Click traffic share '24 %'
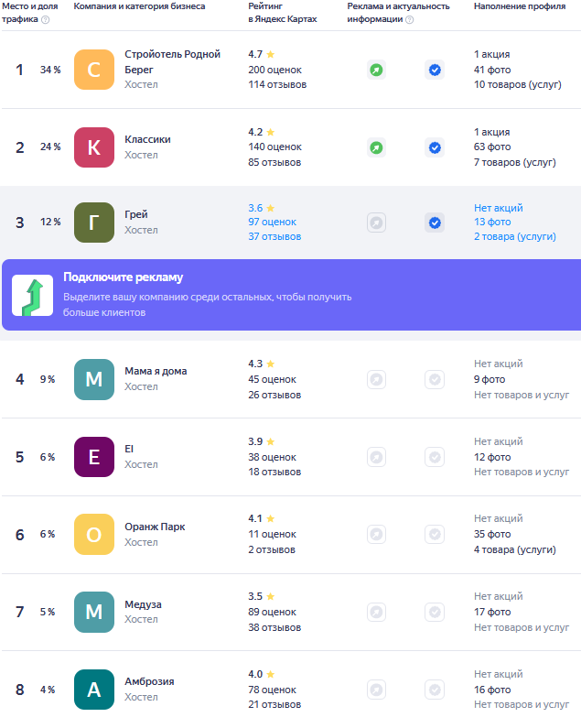581x728 pixels. (x=50, y=147)
